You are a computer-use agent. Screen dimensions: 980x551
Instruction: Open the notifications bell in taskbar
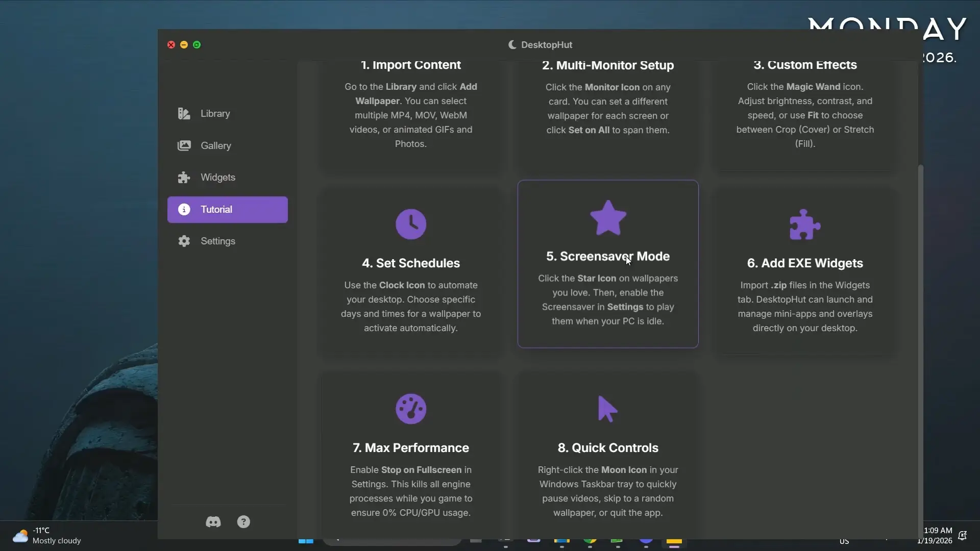[962, 536]
